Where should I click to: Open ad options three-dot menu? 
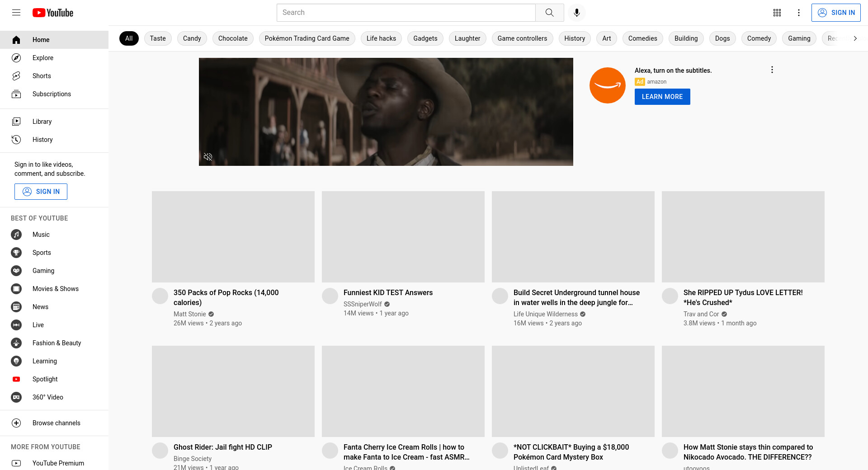[772, 70]
